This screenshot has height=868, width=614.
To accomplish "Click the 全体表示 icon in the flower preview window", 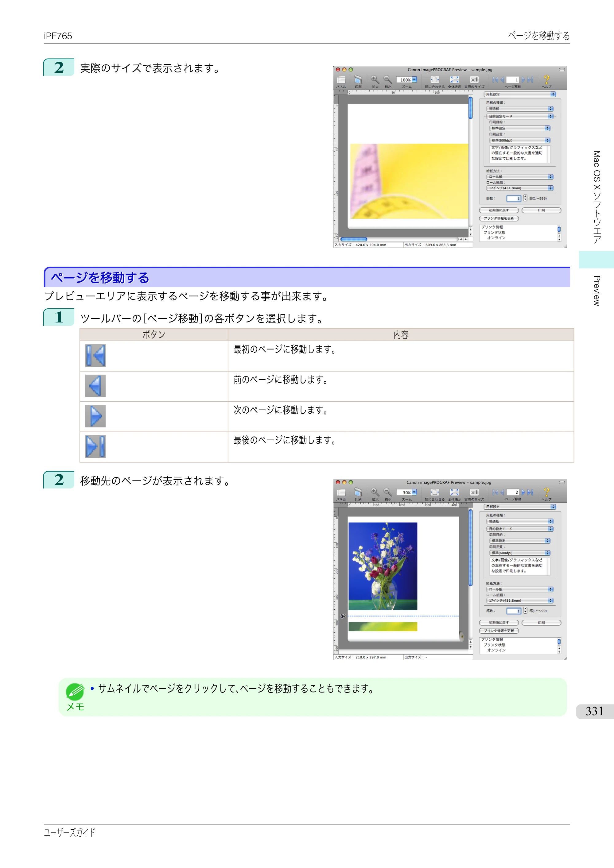I will 454,492.
